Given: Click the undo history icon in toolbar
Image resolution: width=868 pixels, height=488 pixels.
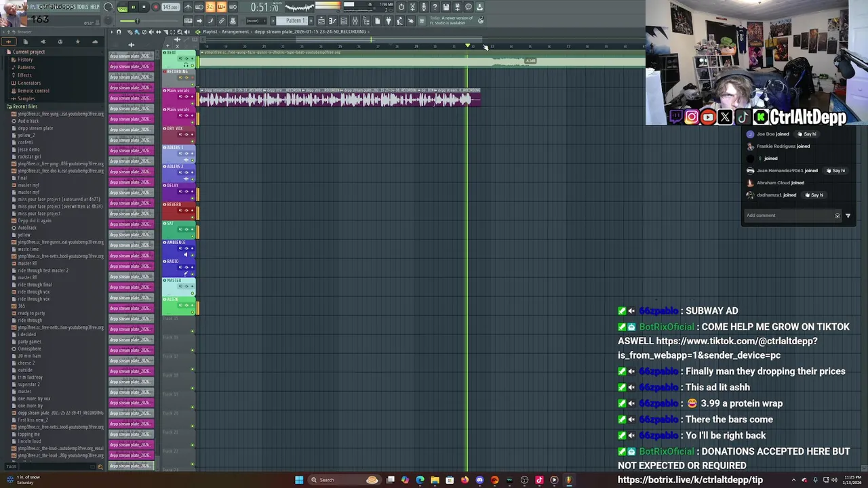Looking at the screenshot, I should (x=401, y=7).
